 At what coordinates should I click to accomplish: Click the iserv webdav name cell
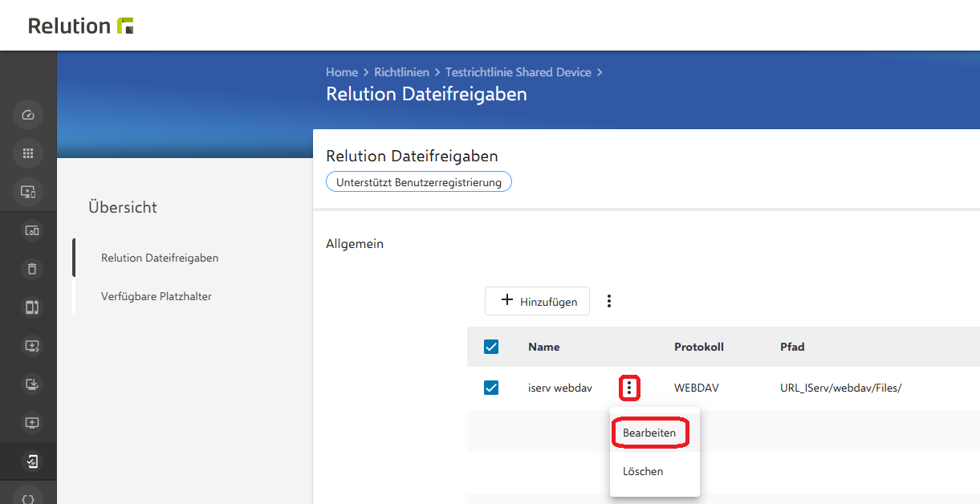560,388
